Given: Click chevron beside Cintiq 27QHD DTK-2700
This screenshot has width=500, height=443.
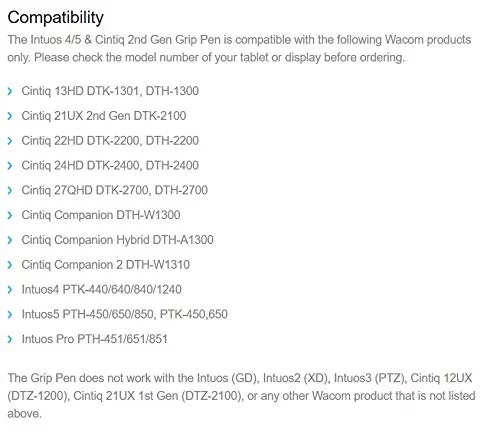Looking at the screenshot, I should pyautogui.click(x=10, y=190).
